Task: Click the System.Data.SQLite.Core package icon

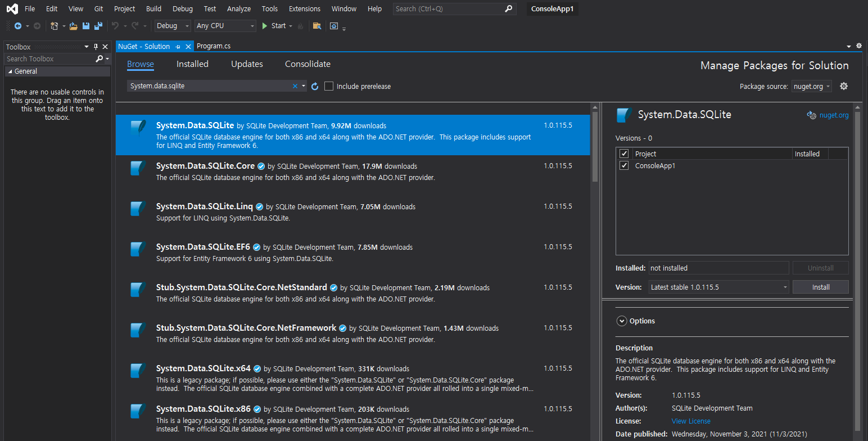Action: point(138,168)
